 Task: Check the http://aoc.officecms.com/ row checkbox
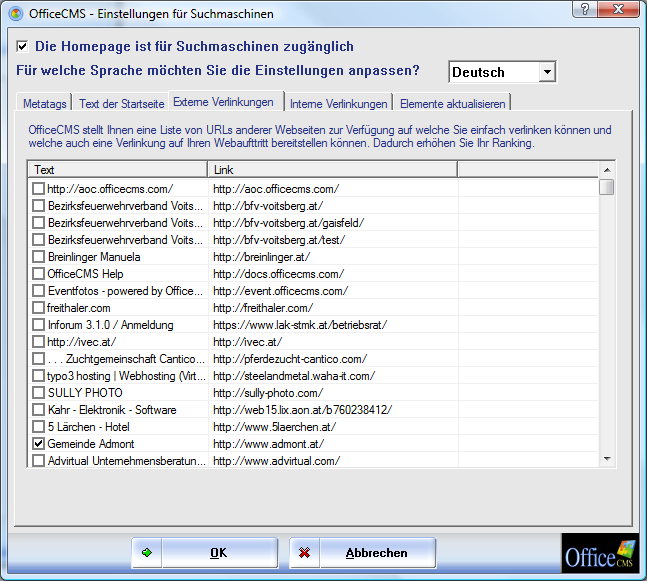pyautogui.click(x=38, y=189)
